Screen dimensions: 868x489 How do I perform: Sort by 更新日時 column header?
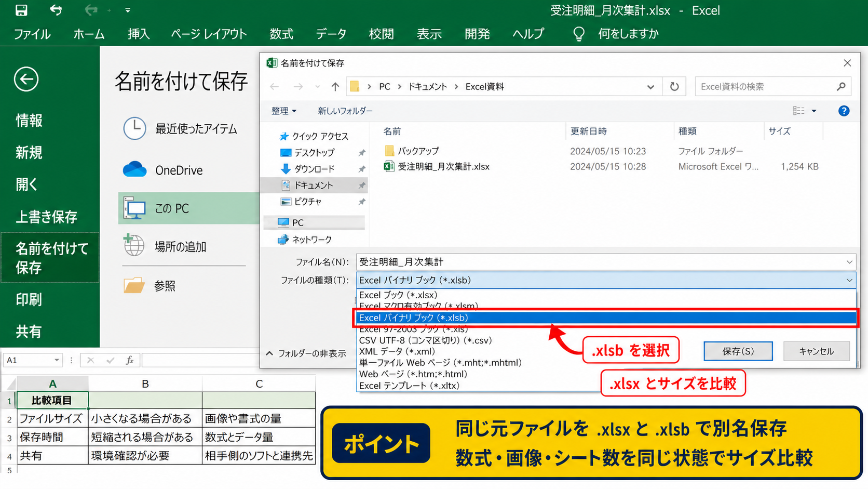589,131
